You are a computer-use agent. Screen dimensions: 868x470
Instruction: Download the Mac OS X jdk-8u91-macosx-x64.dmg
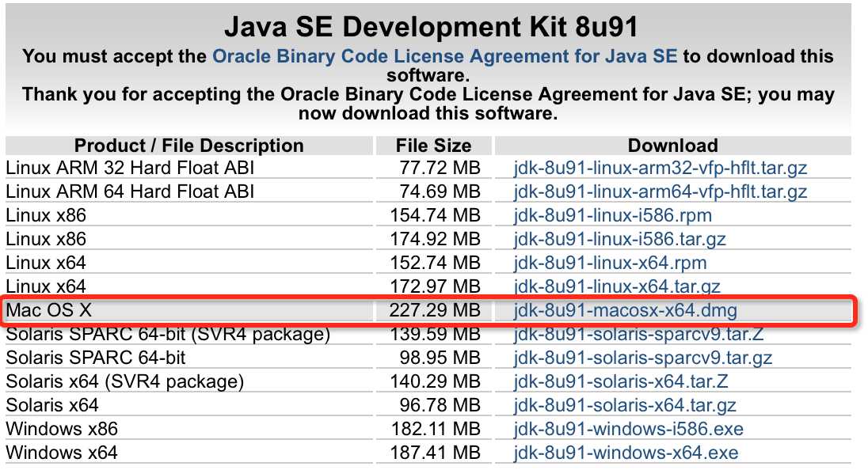[x=626, y=310]
